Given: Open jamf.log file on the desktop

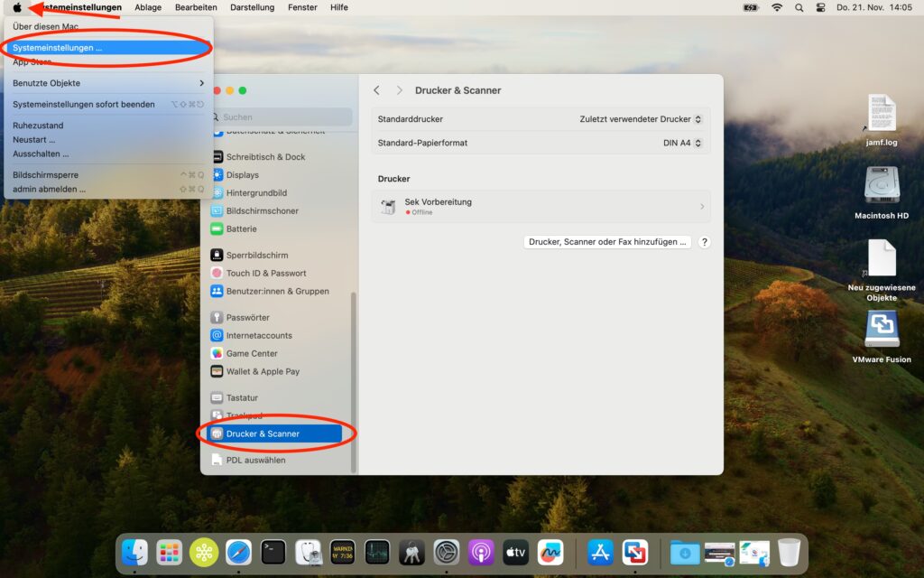Looking at the screenshot, I should click(881, 116).
